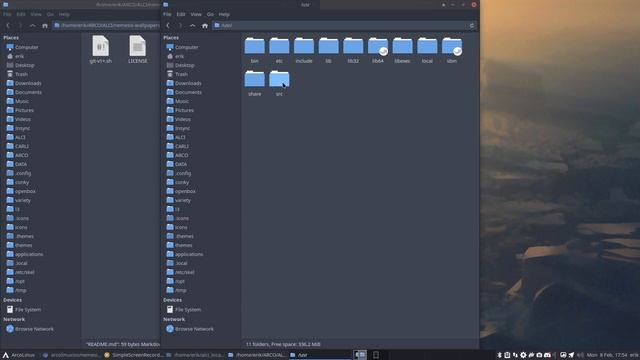The height and width of the screenshot is (360, 640).
Task: Select Computer in /usr window sidebar
Action: [182, 47]
